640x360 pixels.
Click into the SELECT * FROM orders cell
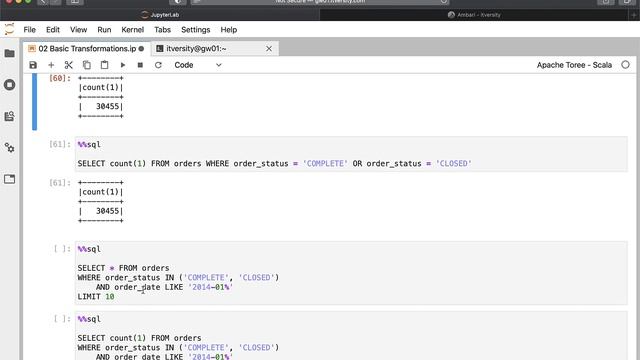(351, 273)
